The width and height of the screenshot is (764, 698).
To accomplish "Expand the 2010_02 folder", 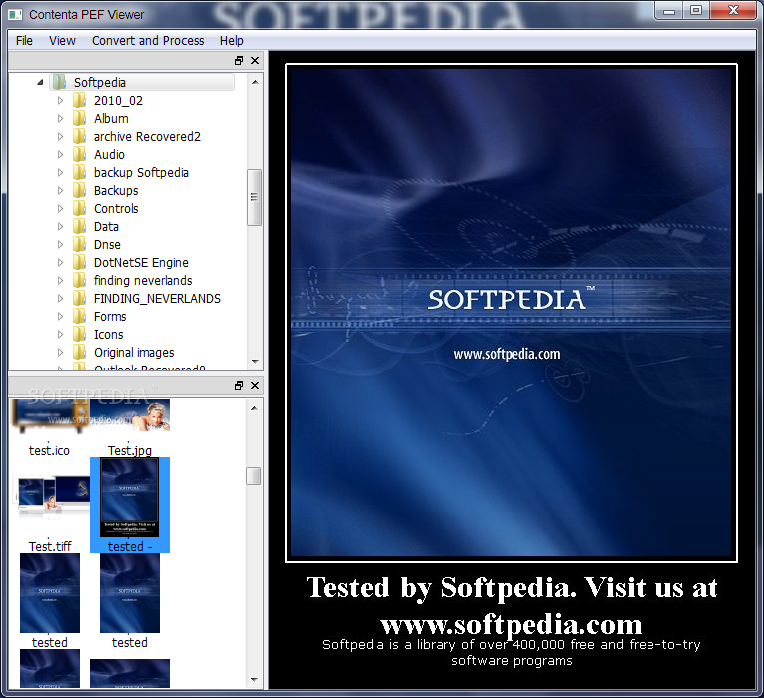I will (60, 100).
